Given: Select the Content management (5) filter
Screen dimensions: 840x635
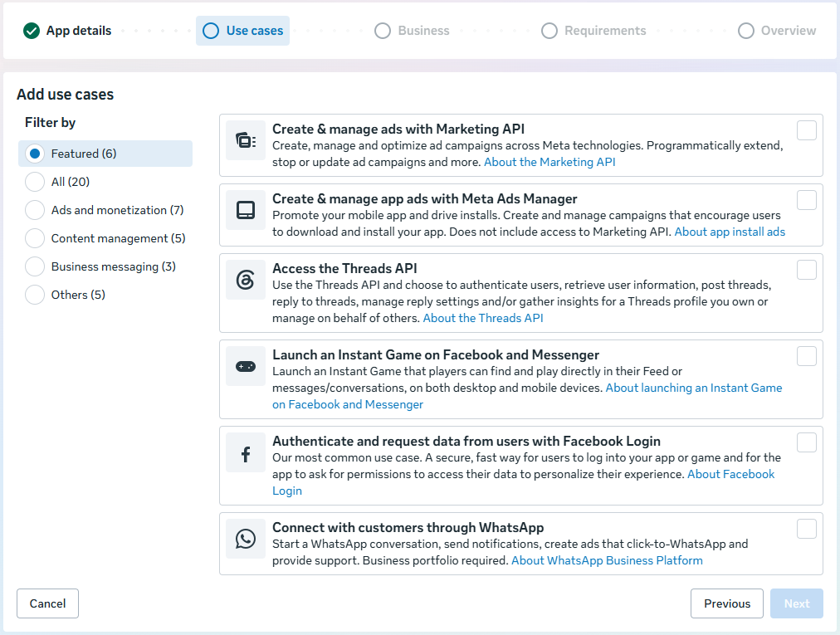Looking at the screenshot, I should (105, 238).
